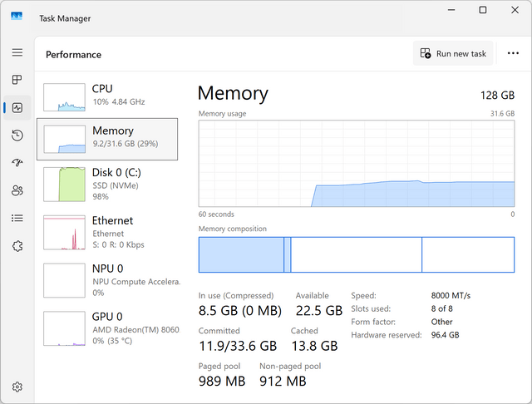The image size is (532, 404).
Task: Click the Memory usage label above the graph
Action: (222, 114)
